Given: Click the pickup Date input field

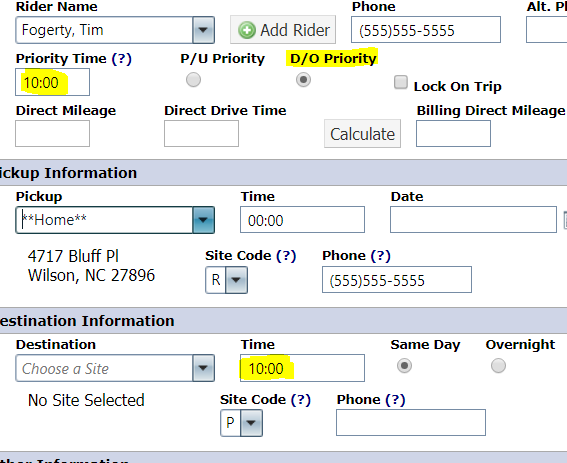Looking at the screenshot, I should pyautogui.click(x=473, y=220).
